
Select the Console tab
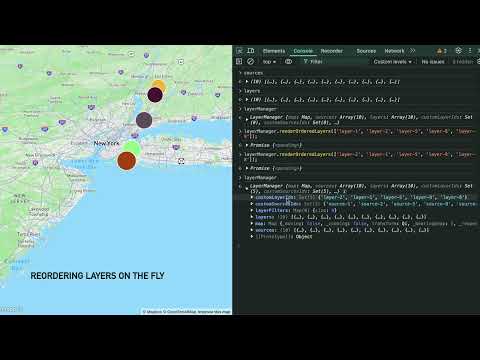click(x=303, y=51)
